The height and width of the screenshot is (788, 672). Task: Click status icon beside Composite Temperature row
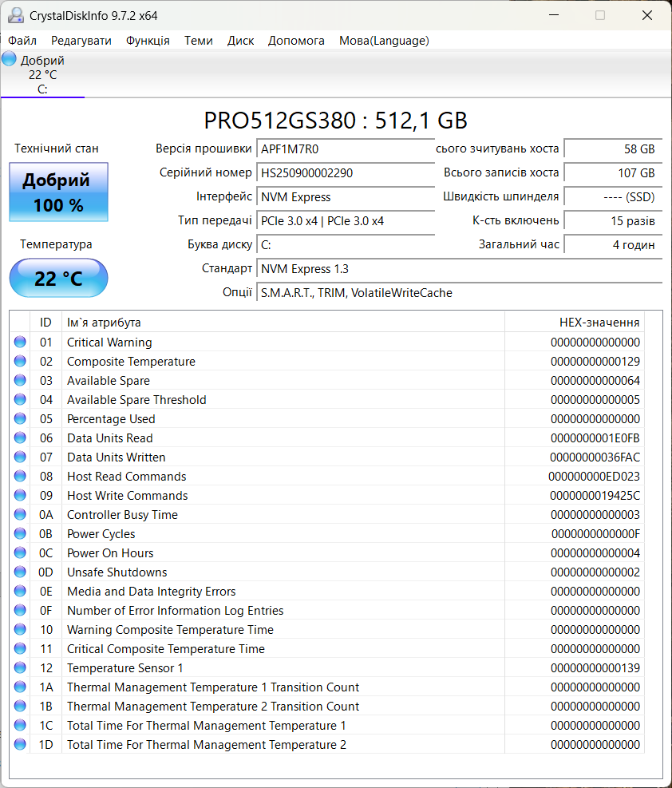coord(20,362)
